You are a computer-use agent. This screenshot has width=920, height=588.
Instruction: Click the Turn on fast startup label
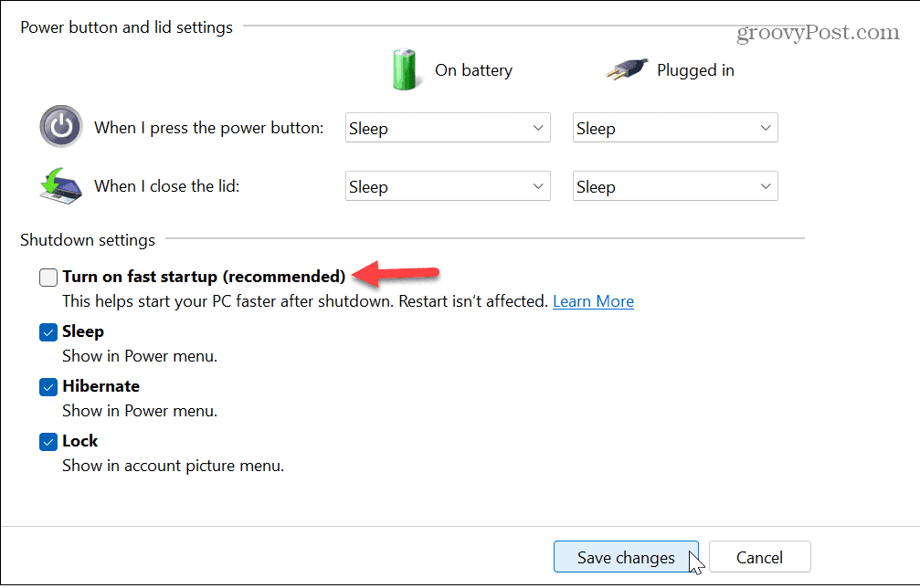coord(204,277)
